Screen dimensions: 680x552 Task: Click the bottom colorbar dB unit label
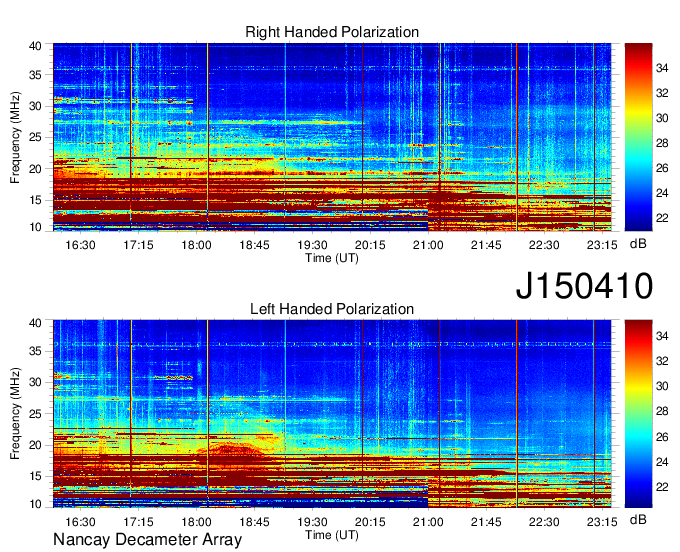coord(638,519)
